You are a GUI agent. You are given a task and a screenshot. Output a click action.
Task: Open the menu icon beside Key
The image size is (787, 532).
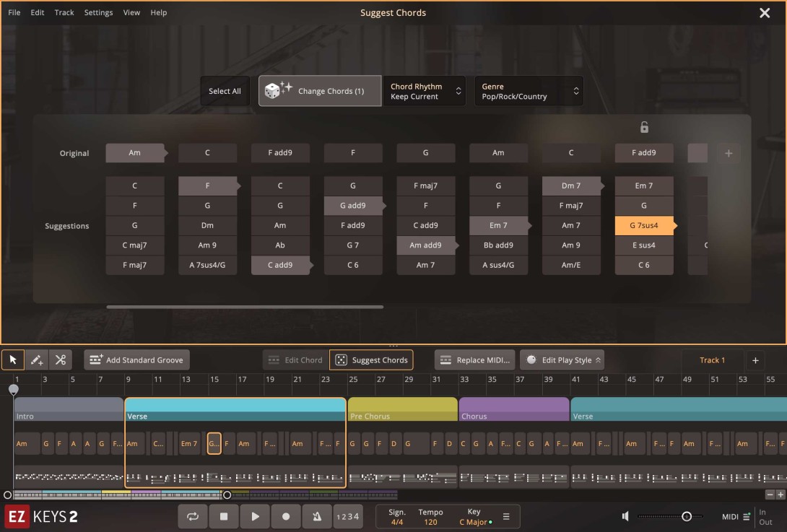click(506, 516)
